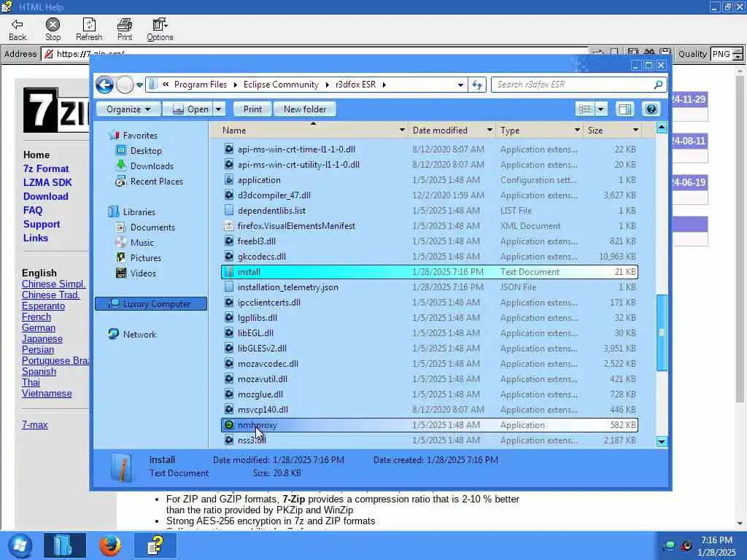
Task: Open Pictures library
Action: coord(139,257)
